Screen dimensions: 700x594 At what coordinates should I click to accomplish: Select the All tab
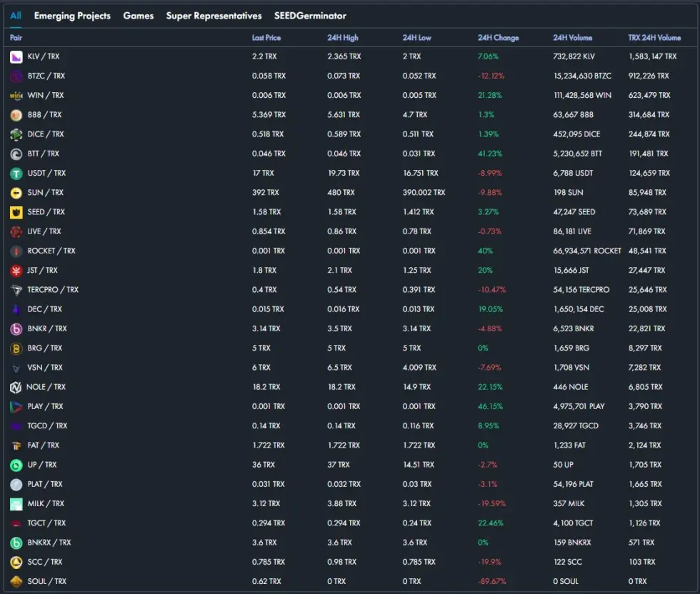(16, 16)
